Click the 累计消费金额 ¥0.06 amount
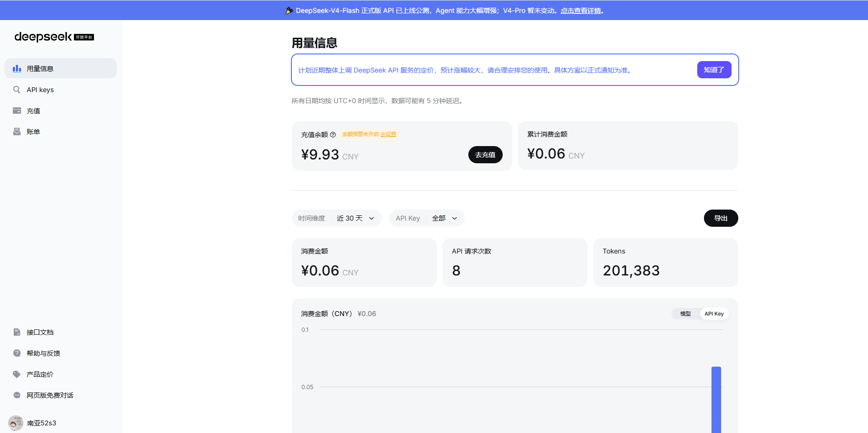 pos(546,154)
